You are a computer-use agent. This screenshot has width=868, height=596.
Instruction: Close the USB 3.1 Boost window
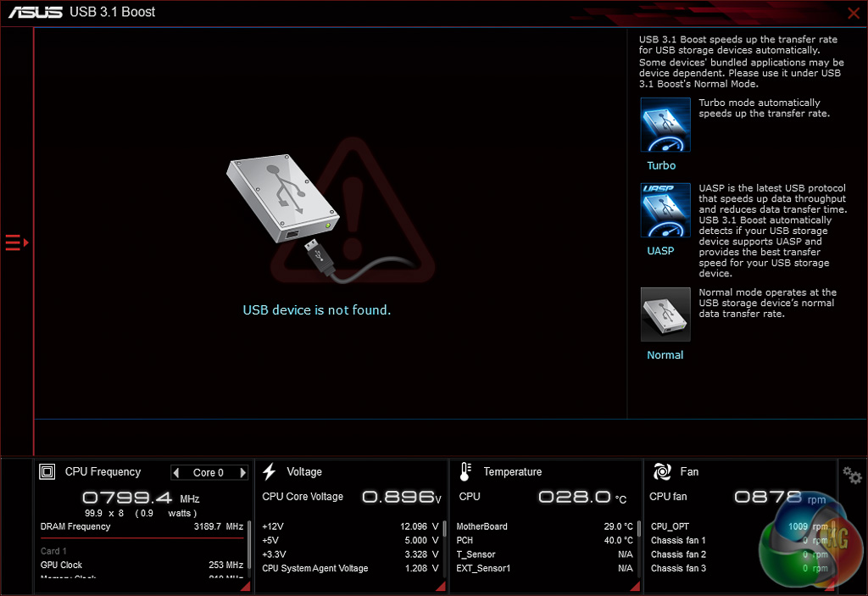click(x=854, y=13)
